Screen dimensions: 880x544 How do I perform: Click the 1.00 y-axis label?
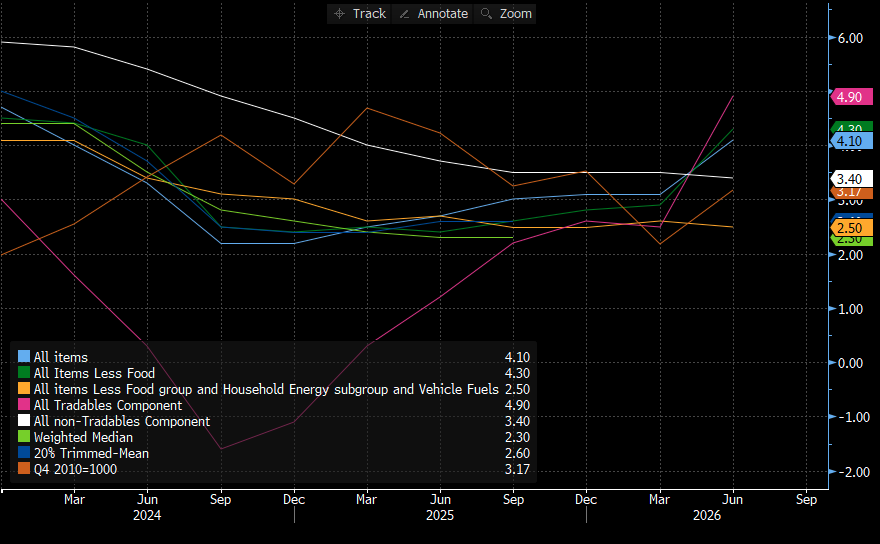coord(850,309)
